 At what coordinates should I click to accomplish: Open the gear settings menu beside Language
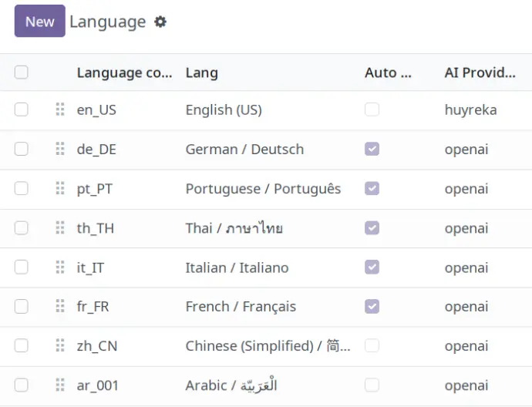pos(160,22)
